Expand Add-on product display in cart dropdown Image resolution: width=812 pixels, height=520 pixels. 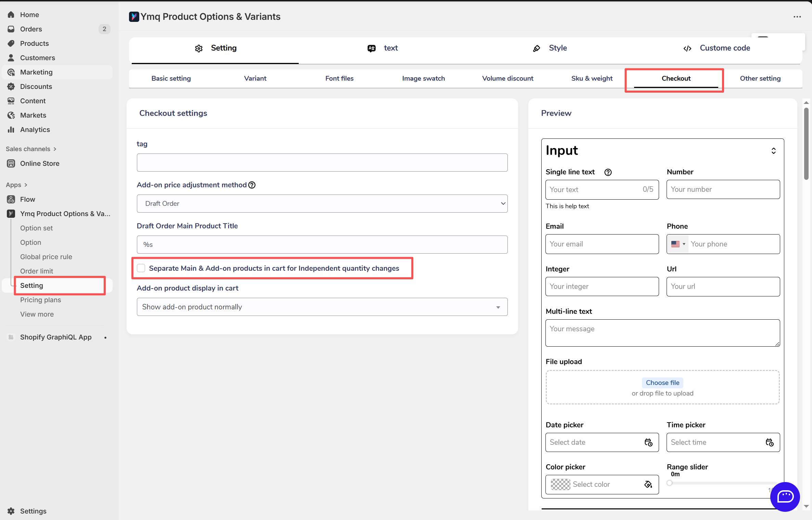click(322, 307)
